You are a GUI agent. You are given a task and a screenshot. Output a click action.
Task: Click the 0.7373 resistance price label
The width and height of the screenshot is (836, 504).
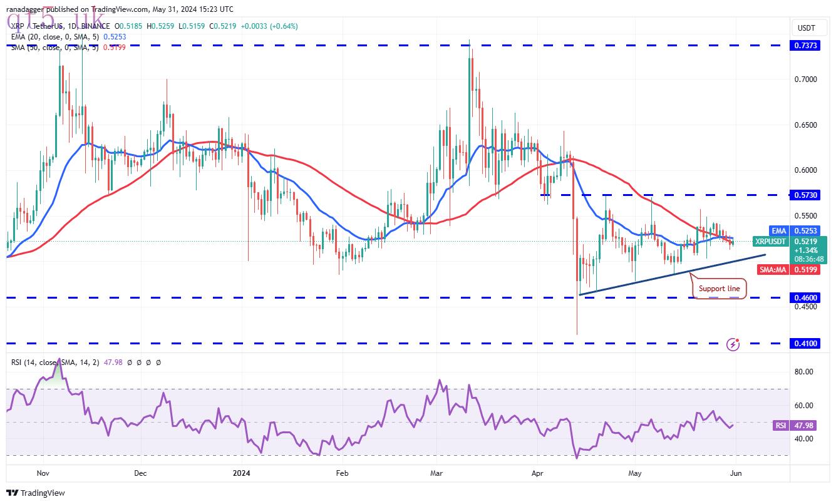[805, 46]
